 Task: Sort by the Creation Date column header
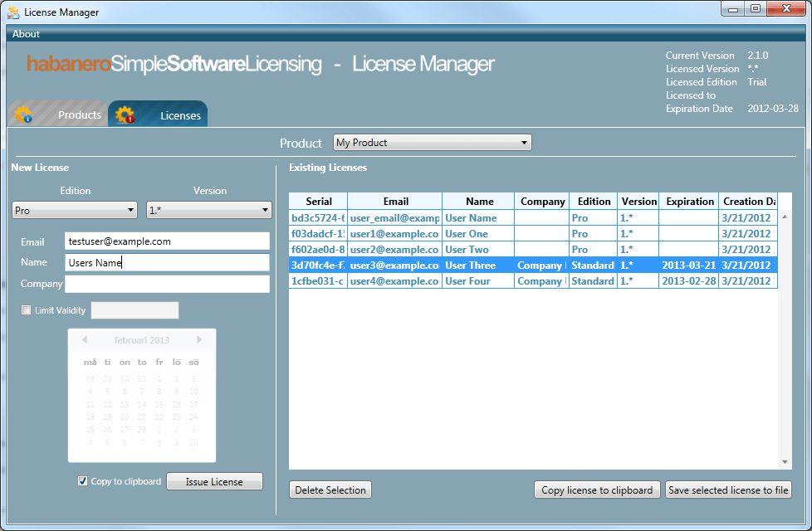(749, 202)
